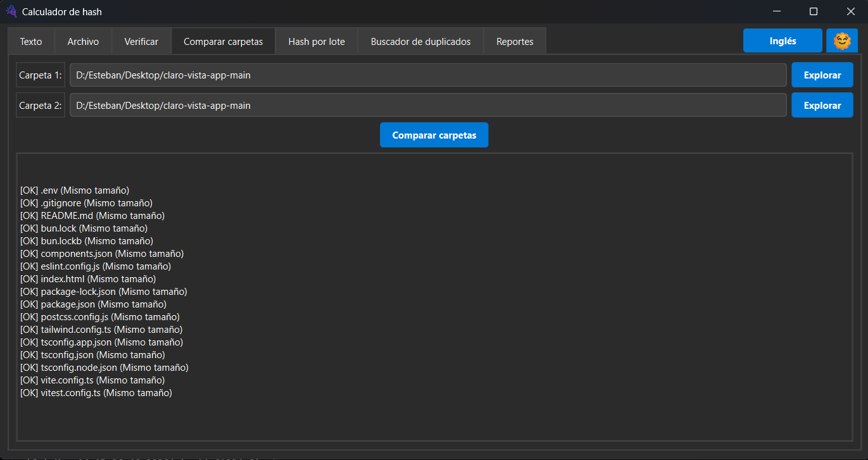Open Buscador de duplicados tab
Screen dimensions: 868x460
click(x=420, y=42)
